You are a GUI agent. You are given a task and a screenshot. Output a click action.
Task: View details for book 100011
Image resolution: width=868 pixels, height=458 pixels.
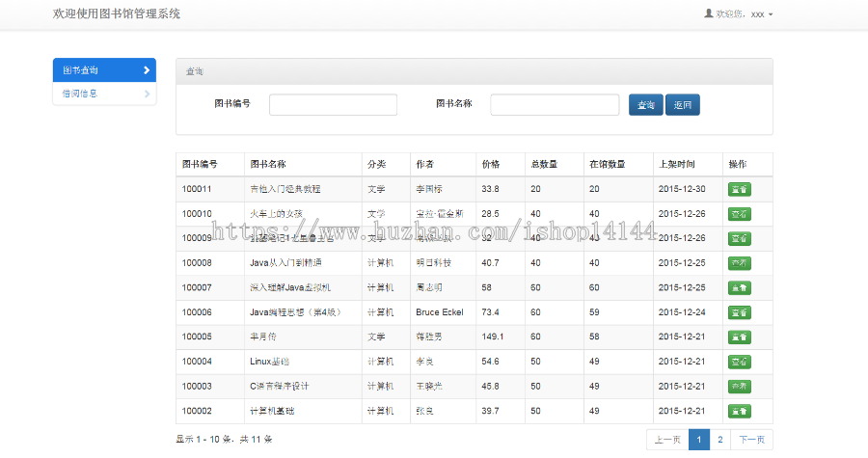point(740,189)
